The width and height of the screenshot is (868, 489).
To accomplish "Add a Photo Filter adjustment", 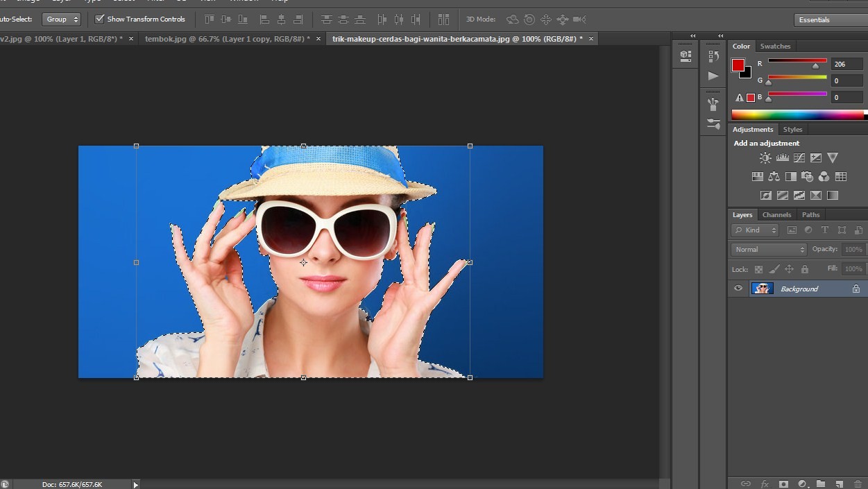I will 807,177.
